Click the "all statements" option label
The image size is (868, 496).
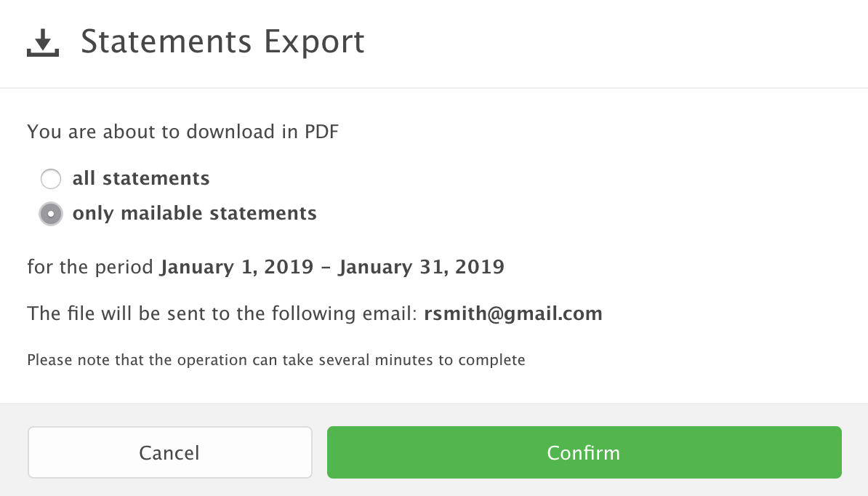[x=141, y=178]
